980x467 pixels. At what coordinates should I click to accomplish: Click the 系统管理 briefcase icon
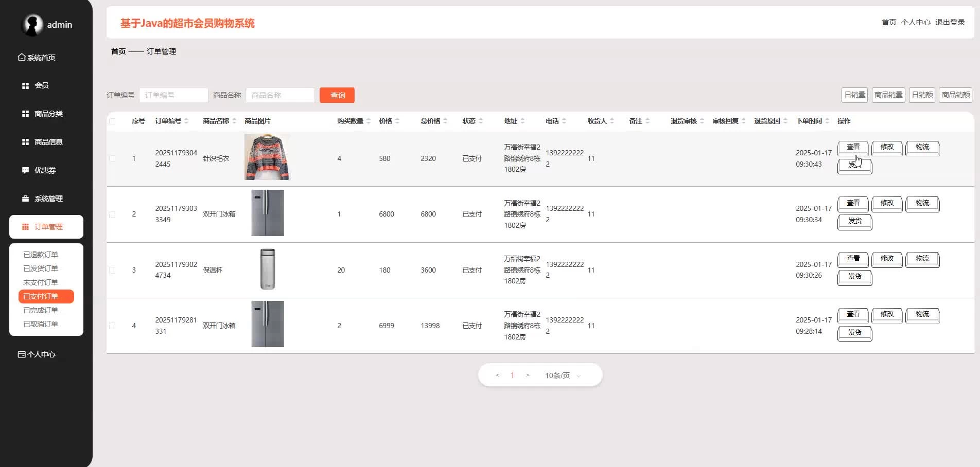click(25, 199)
